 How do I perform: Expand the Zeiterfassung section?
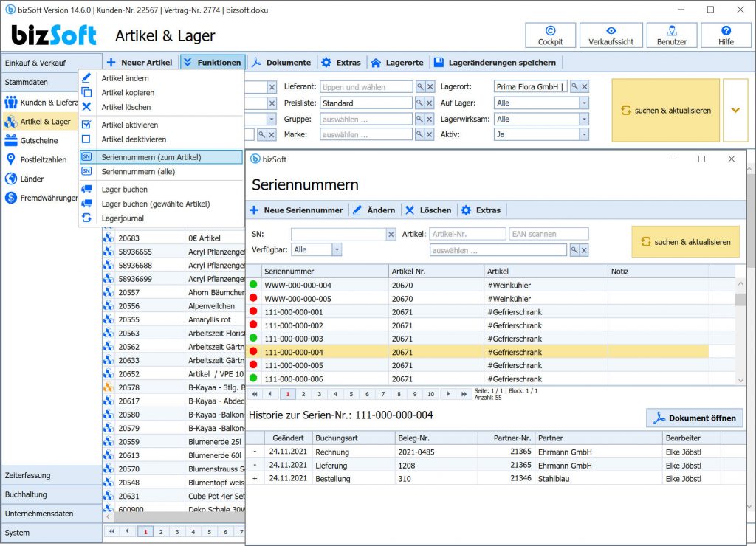point(51,475)
